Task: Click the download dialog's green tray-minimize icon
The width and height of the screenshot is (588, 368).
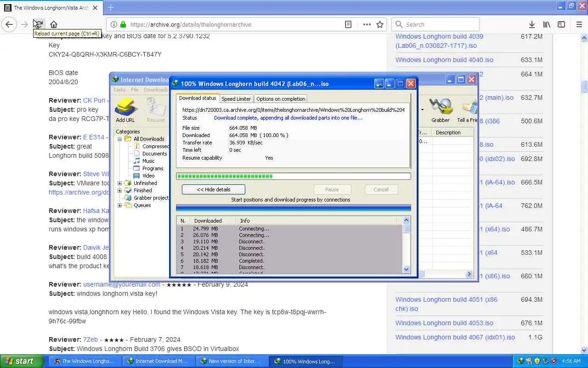Action: point(379,83)
